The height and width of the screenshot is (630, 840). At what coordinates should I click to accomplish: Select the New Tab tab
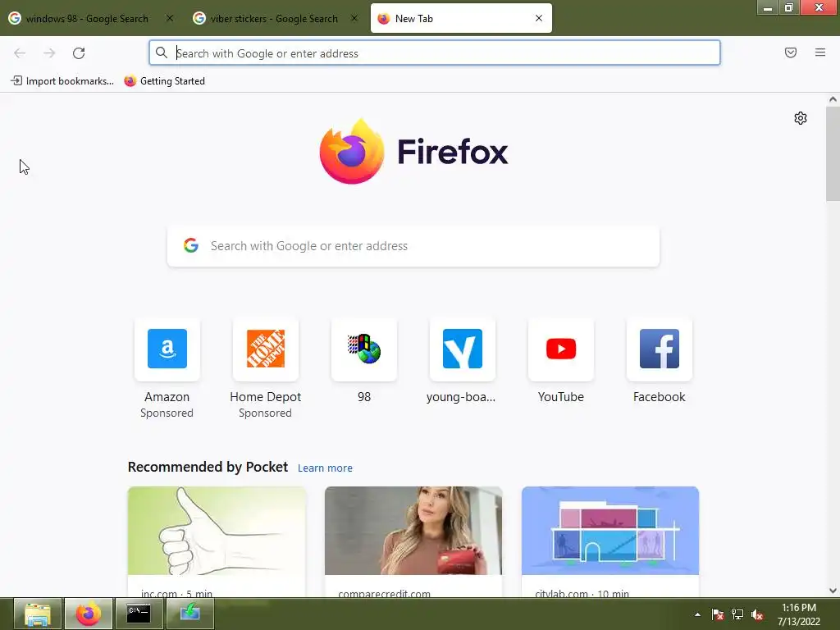[x=461, y=19]
